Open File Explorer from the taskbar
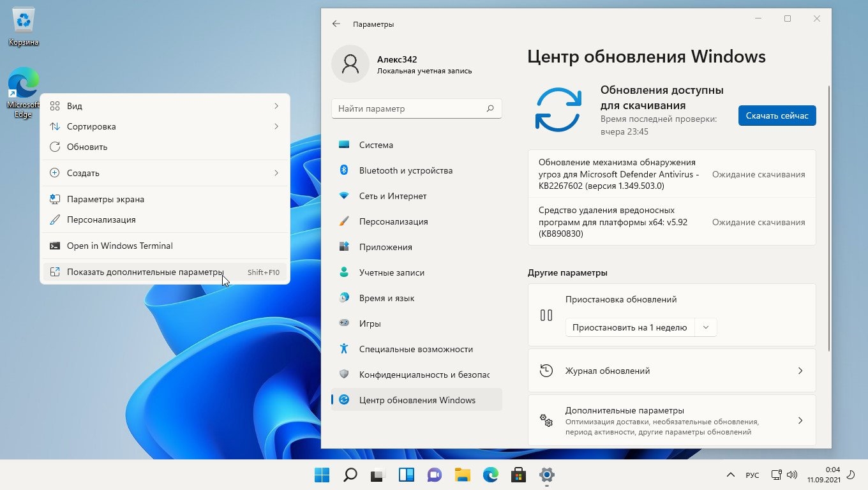The height and width of the screenshot is (490, 868). (463, 475)
